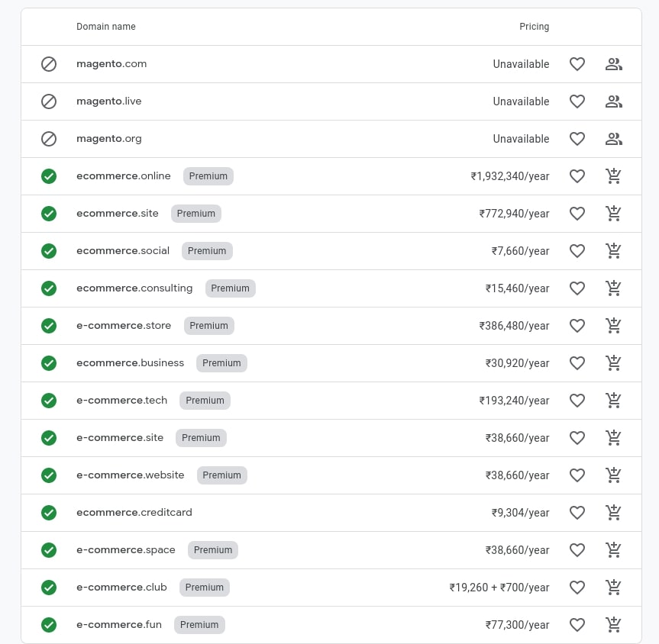Image resolution: width=659 pixels, height=644 pixels.
Task: Favorite ecommerce.consulting using heart icon
Action: click(x=577, y=288)
